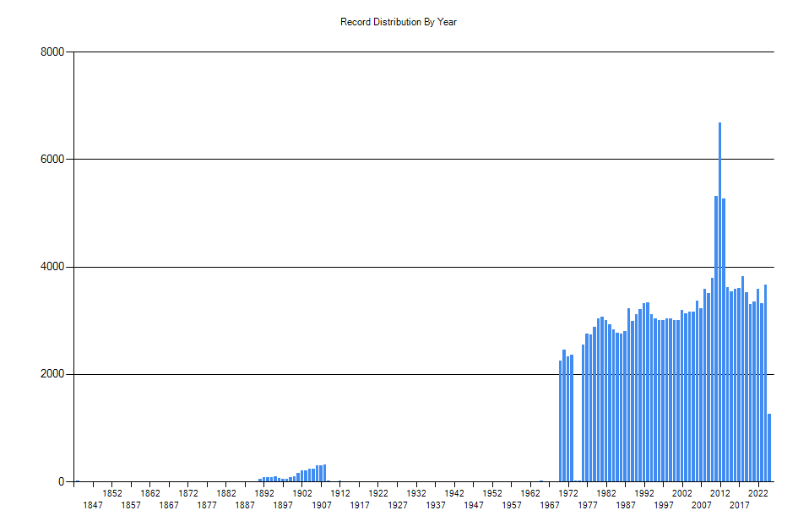Click the short final bar at far right
This screenshot has width=798, height=532.
click(769, 448)
